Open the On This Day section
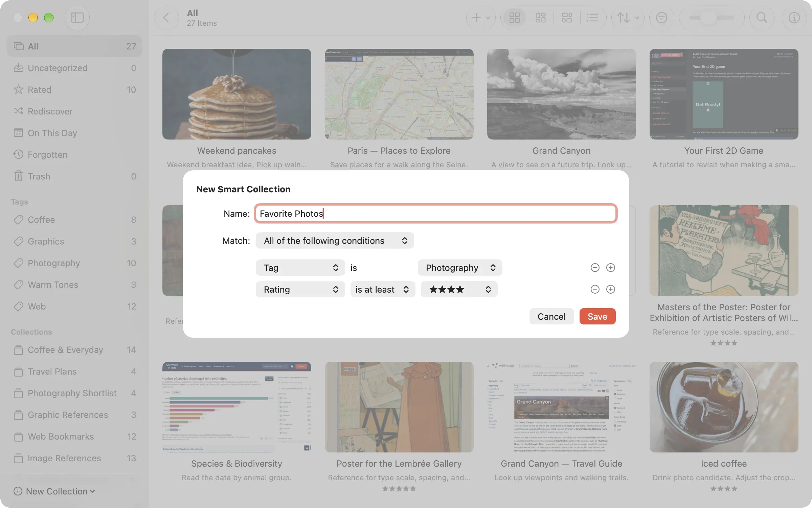The width and height of the screenshot is (812, 508). pyautogui.click(x=74, y=133)
